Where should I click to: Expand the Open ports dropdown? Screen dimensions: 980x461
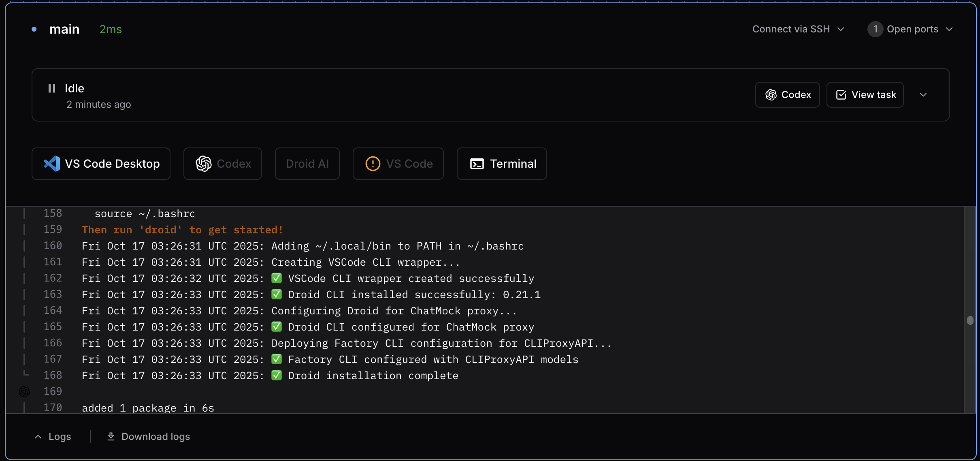pos(910,29)
